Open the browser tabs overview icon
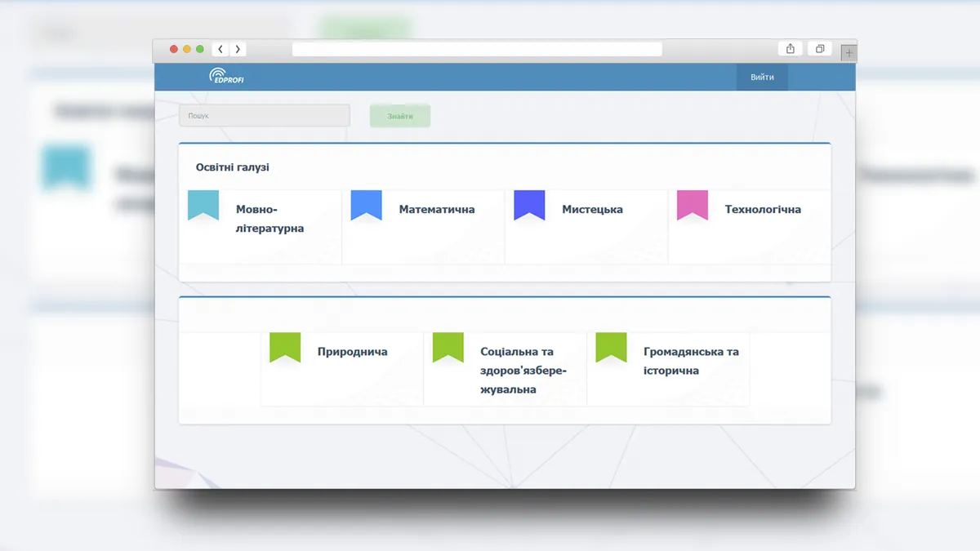Viewport: 980px width, 551px height. [820, 49]
